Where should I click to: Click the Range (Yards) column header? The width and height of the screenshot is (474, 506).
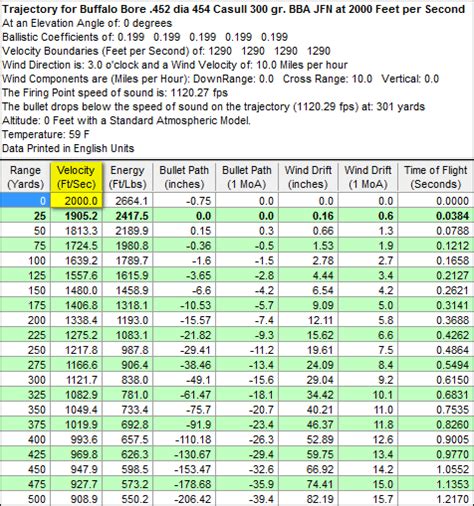coord(25,177)
